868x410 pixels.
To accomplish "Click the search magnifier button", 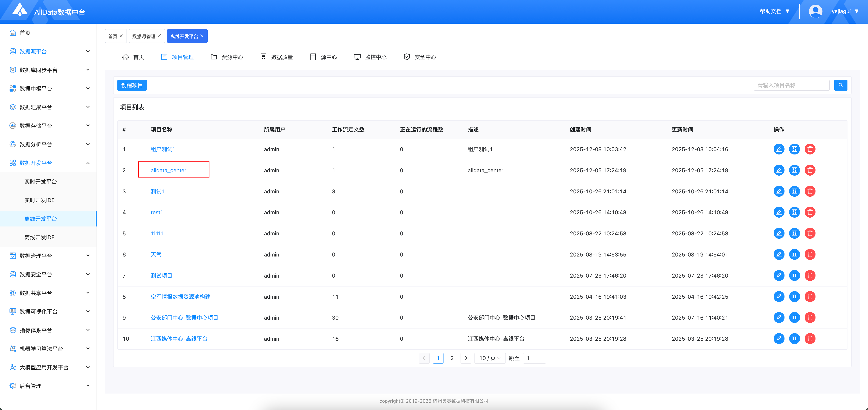I will [840, 85].
